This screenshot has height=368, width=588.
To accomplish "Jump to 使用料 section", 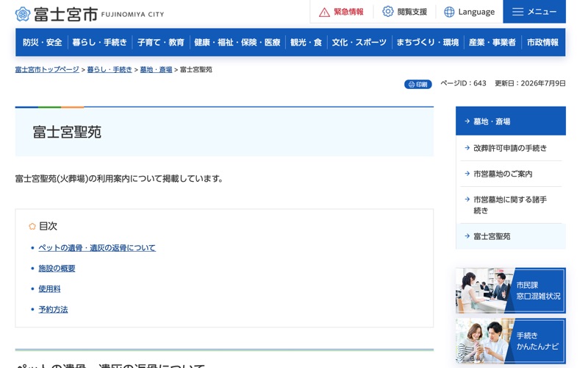I will pyautogui.click(x=49, y=289).
